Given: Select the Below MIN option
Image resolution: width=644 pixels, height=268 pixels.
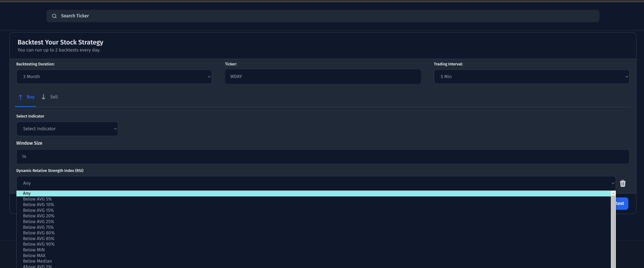Looking at the screenshot, I should point(34,250).
